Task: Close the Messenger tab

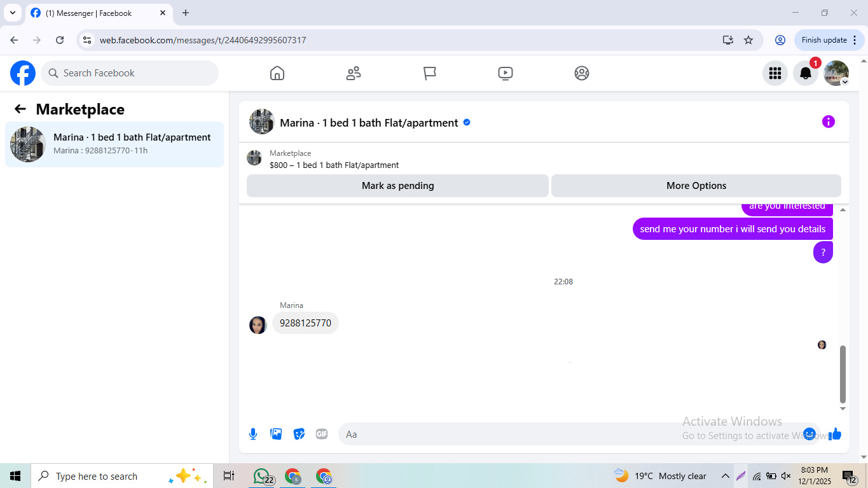Action: (163, 13)
